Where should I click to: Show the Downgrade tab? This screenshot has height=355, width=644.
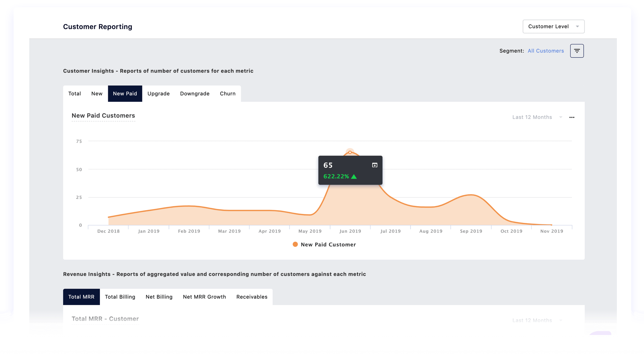pos(195,94)
